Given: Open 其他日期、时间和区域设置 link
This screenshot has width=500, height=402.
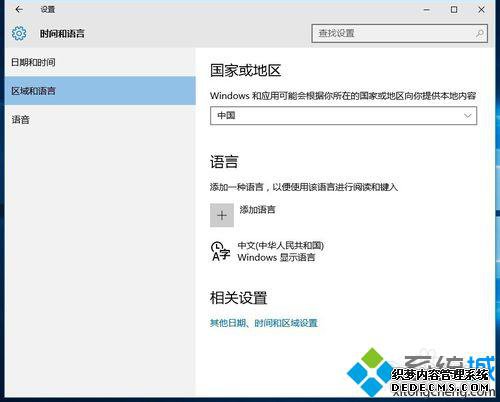Looking at the screenshot, I should [264, 323].
